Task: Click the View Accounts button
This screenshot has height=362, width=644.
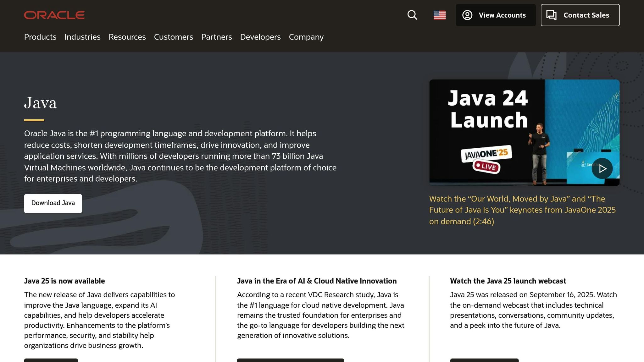Action: point(496,15)
